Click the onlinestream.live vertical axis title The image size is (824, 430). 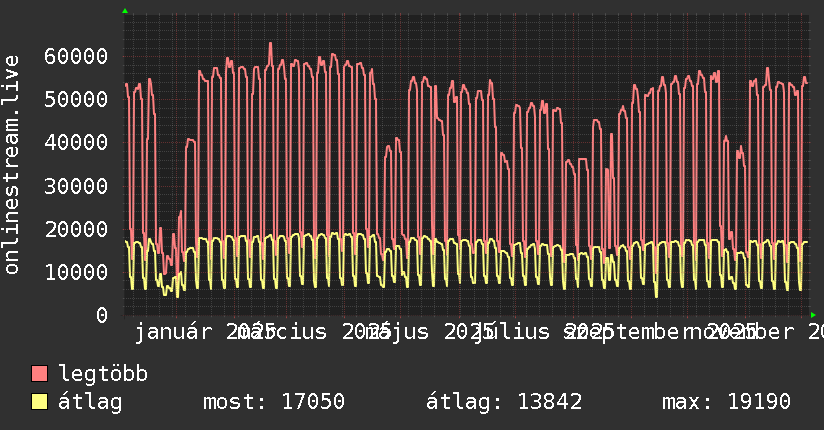pyautogui.click(x=11, y=165)
